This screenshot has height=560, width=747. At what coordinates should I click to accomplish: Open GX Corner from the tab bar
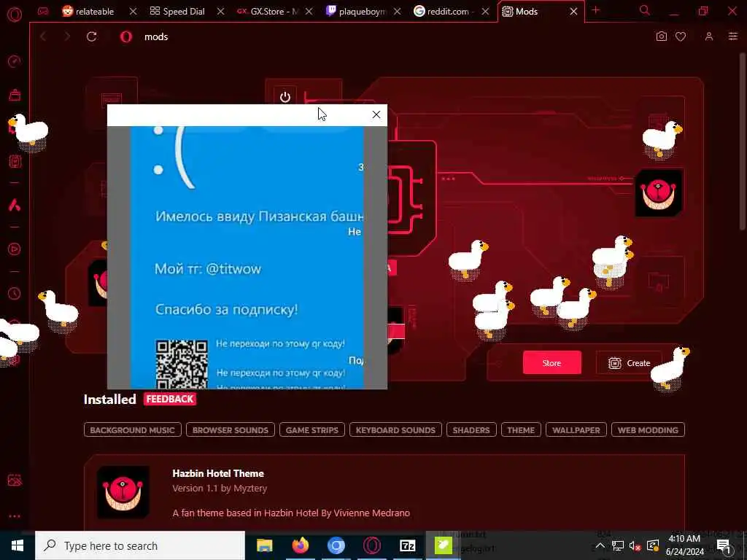(43, 11)
